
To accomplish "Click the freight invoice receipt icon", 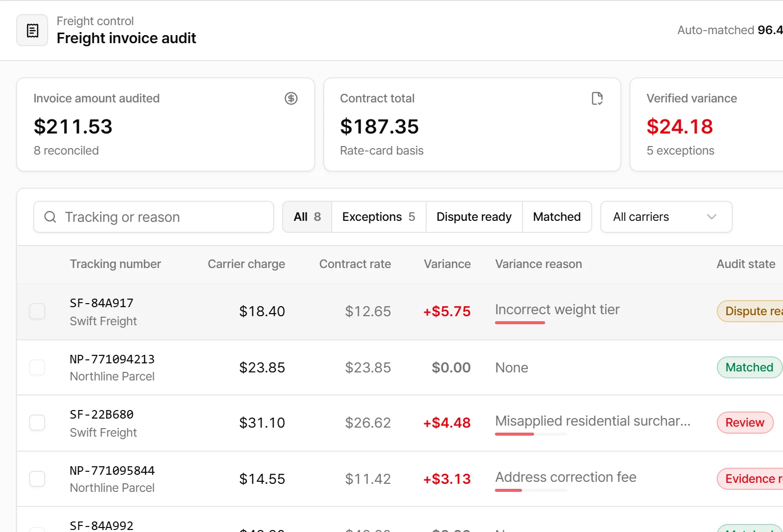I will 32,30.
